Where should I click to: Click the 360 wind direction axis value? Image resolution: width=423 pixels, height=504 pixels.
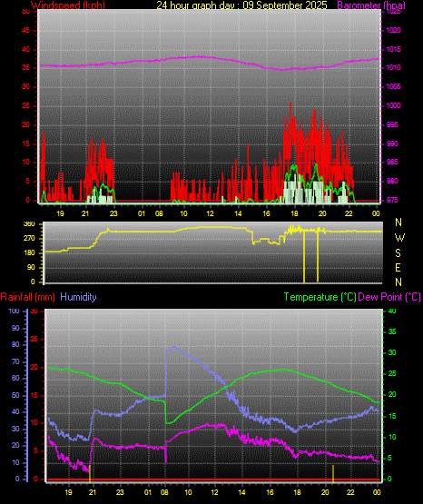(x=29, y=224)
